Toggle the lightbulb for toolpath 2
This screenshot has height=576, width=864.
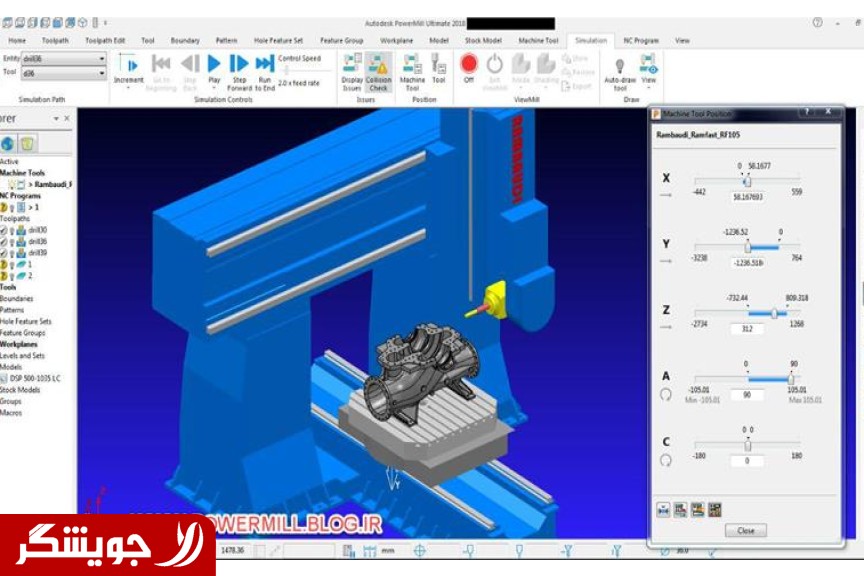[12, 275]
